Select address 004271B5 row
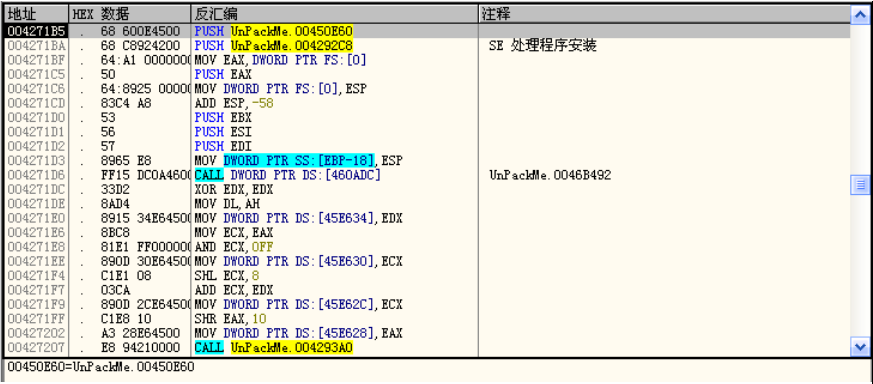The width and height of the screenshot is (873, 384). (x=427, y=31)
